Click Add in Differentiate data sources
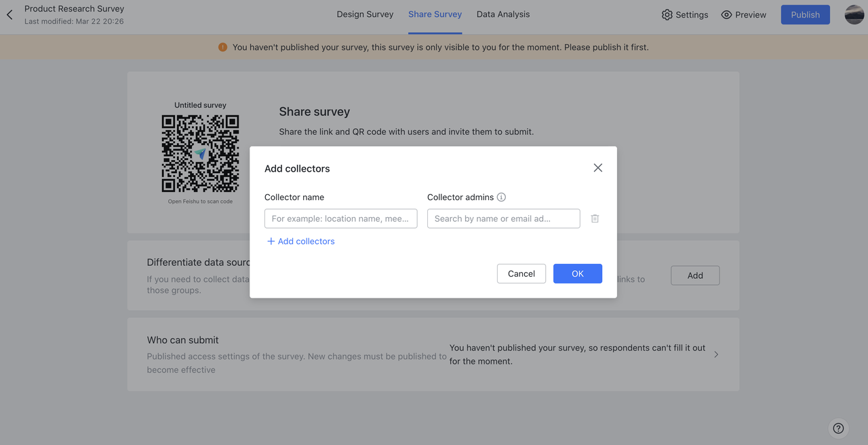 click(x=695, y=275)
